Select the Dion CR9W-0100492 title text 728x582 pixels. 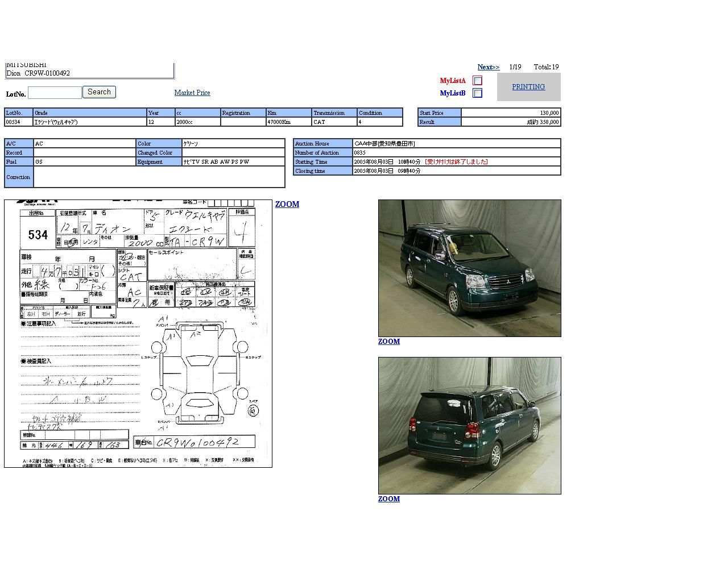(x=38, y=73)
